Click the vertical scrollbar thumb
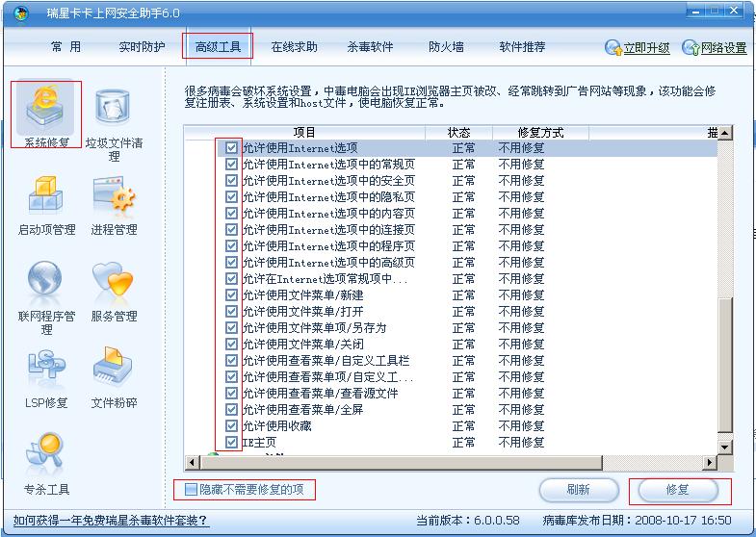Viewport: 756px width, 537px height. [725, 365]
